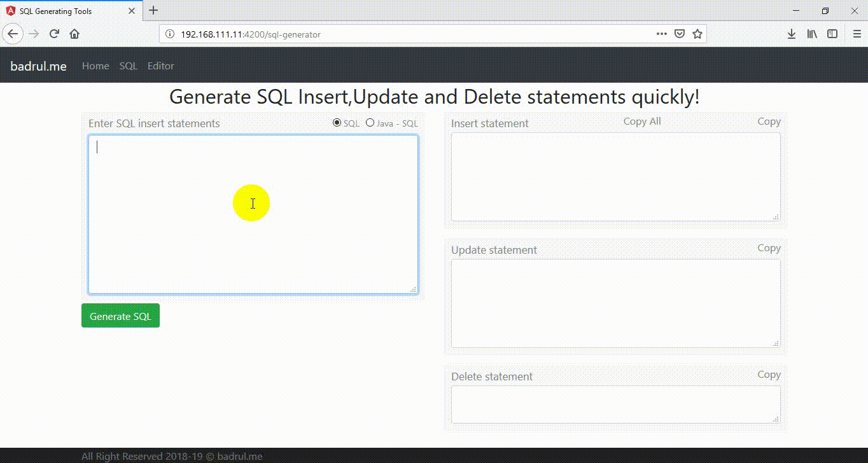
Task: Close the SQL Generating Tools tab
Action: tap(131, 11)
